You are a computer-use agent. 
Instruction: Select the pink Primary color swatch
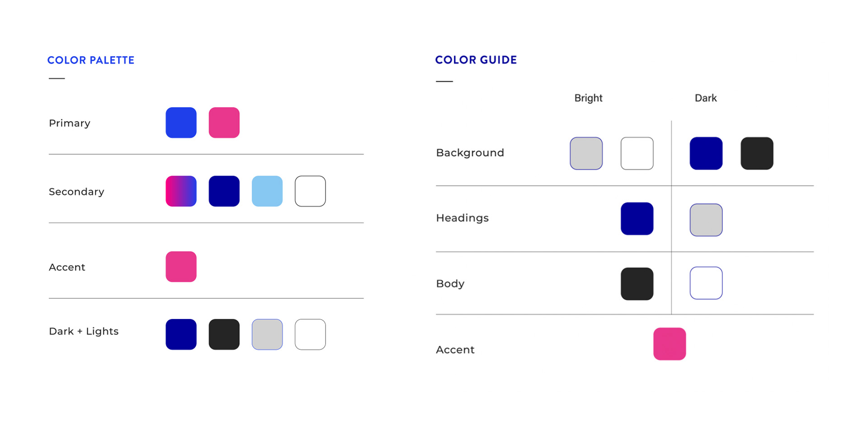click(224, 123)
